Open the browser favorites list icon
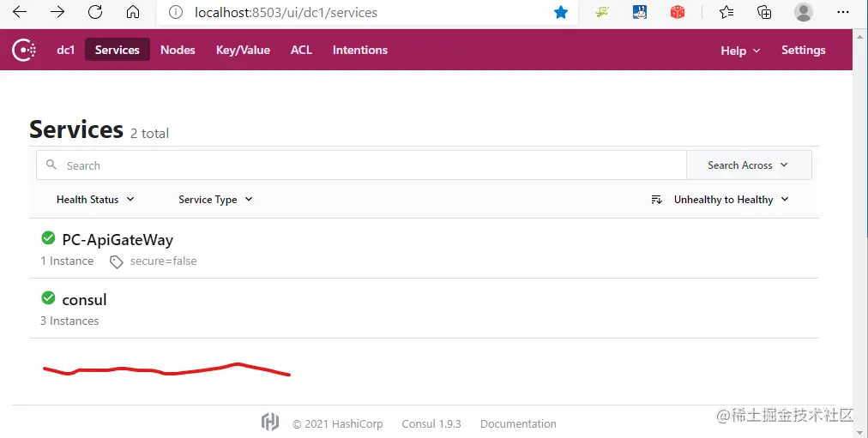 pos(726,12)
